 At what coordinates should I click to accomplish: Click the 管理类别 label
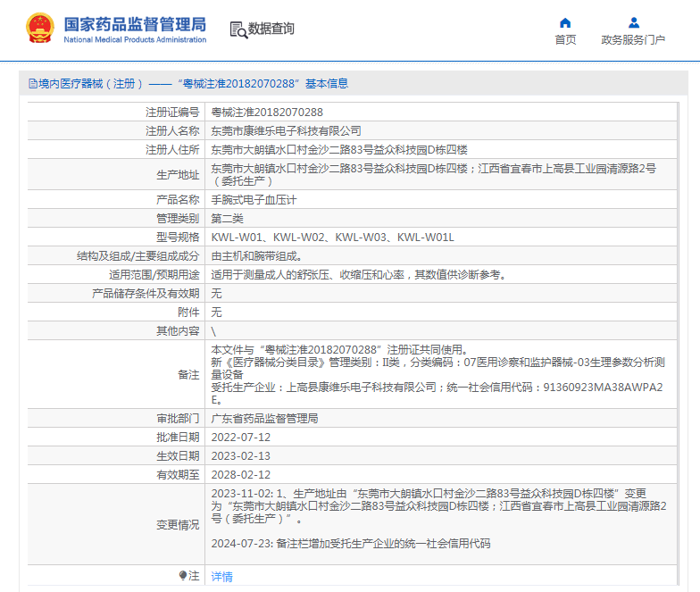click(x=178, y=218)
